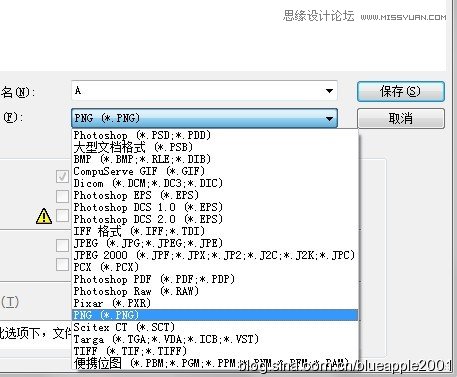This screenshot has width=457, height=377.
Task: Choose IFF 格式 (*.IFF;*.TDI)
Action: tap(215, 231)
